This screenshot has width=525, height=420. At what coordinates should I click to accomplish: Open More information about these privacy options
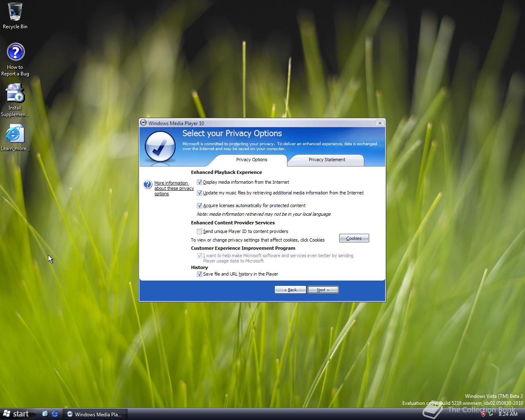click(x=174, y=188)
